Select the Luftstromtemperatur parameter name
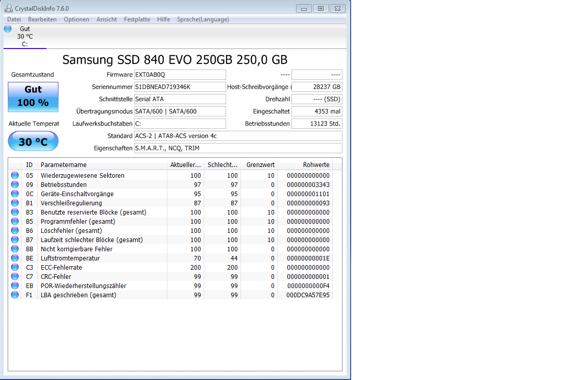Viewport: 588px width, 380px height. [70, 258]
